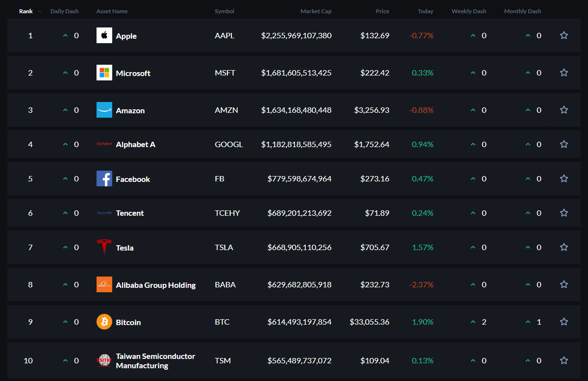Image resolution: width=588 pixels, height=381 pixels.
Task: Click the Alphabet A logo icon
Action: 104,144
